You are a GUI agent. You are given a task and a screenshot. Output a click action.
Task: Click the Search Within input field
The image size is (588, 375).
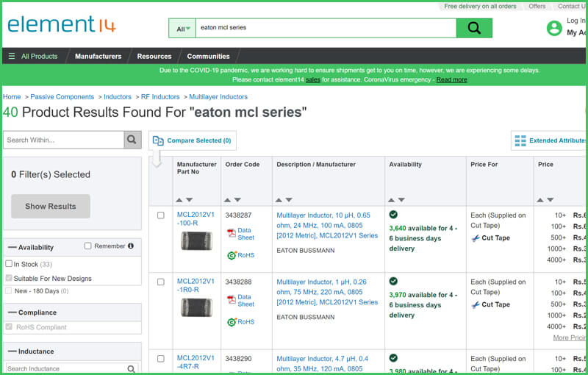[64, 140]
